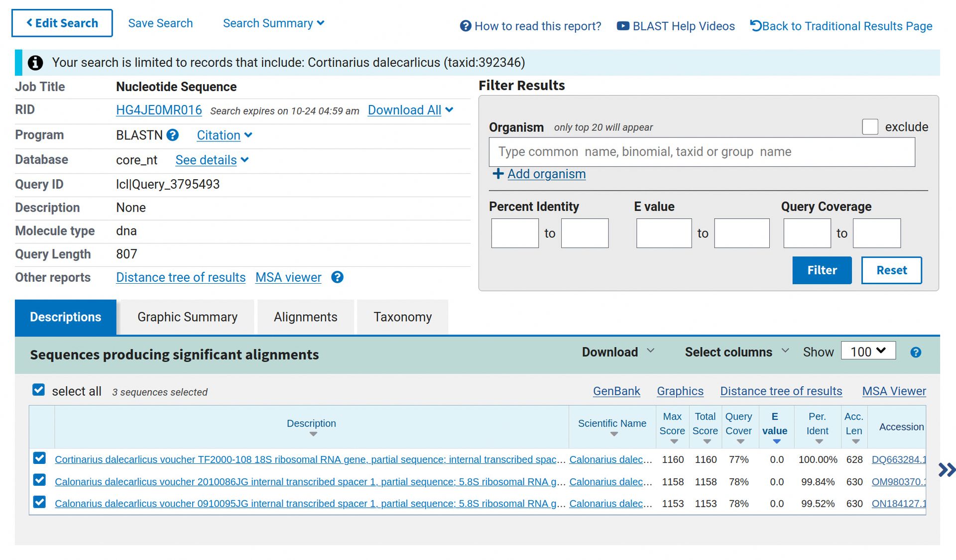Image resolution: width=956 pixels, height=560 pixels.
Task: Open accession ON184127.1 link
Action: point(898,504)
